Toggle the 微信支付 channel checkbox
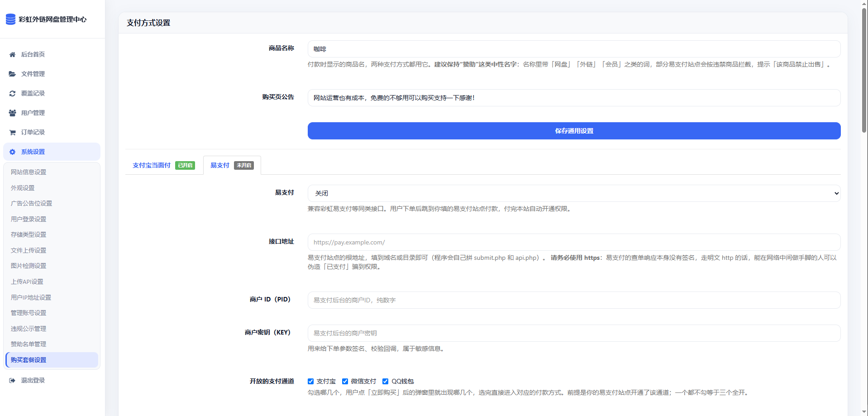 tap(345, 381)
